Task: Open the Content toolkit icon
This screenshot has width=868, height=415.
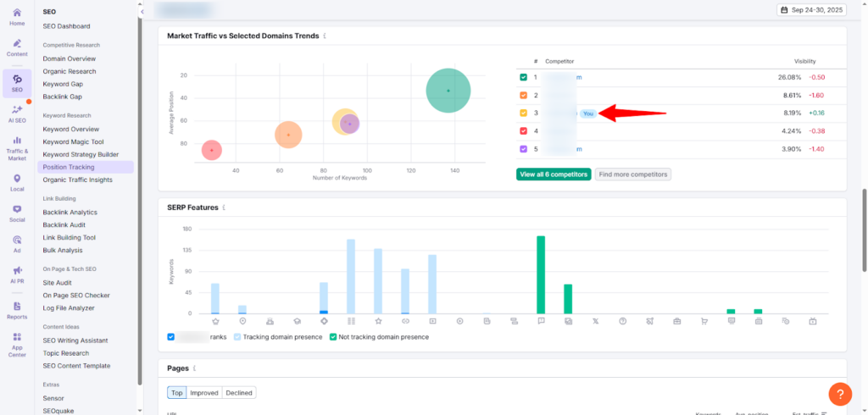Action: coord(17,47)
